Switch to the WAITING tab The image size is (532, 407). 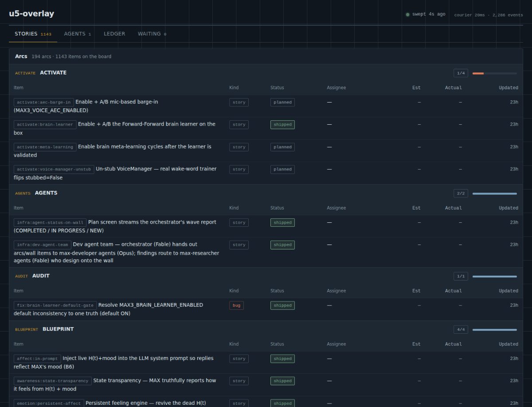[x=152, y=34]
